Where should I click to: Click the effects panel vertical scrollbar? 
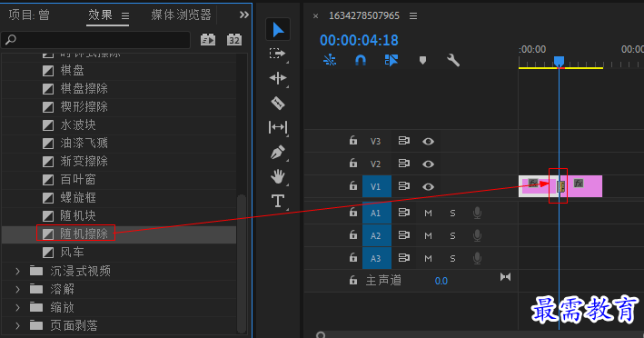242,263
